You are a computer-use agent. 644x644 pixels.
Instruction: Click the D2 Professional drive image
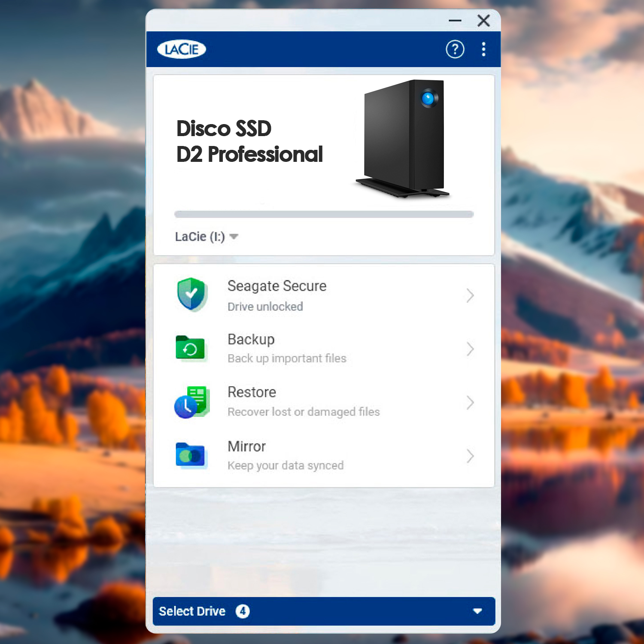pos(404,138)
